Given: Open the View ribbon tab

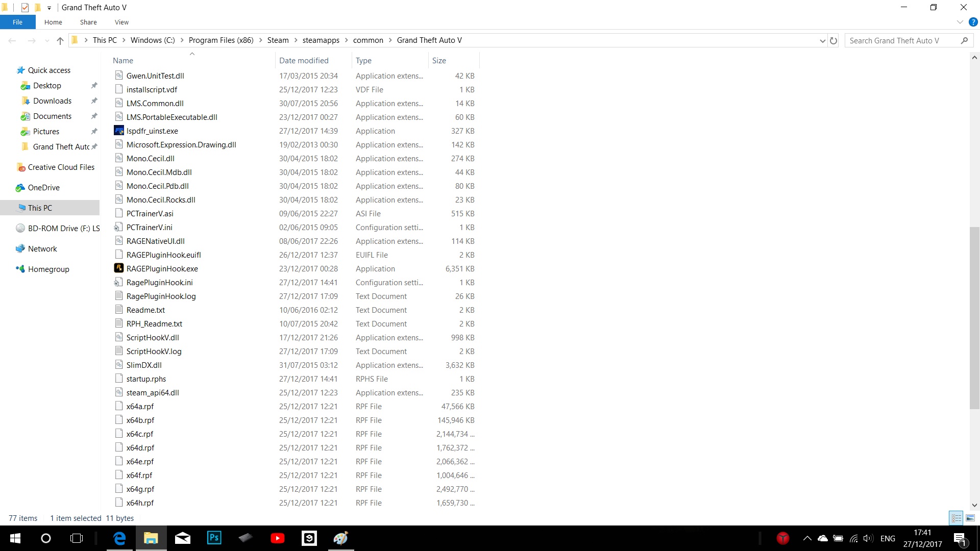Looking at the screenshot, I should [x=121, y=22].
